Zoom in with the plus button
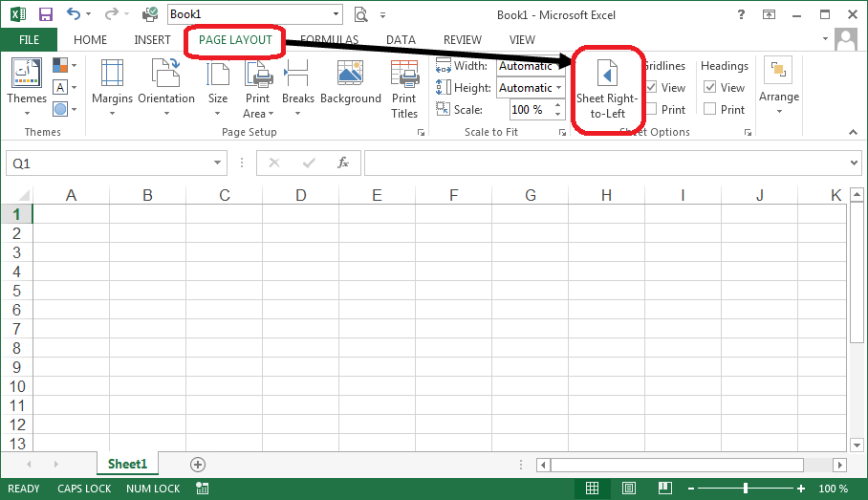Screen dimensions: 868x500 click(801, 489)
